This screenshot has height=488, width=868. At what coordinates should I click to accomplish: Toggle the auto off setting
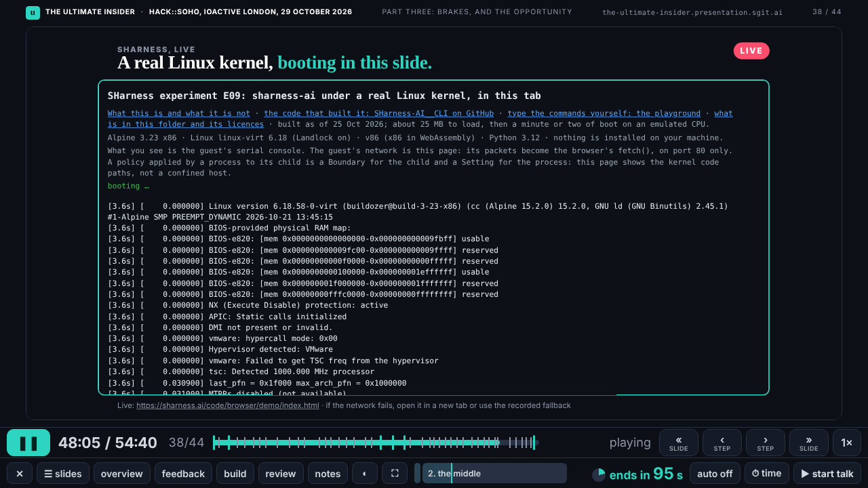715,473
